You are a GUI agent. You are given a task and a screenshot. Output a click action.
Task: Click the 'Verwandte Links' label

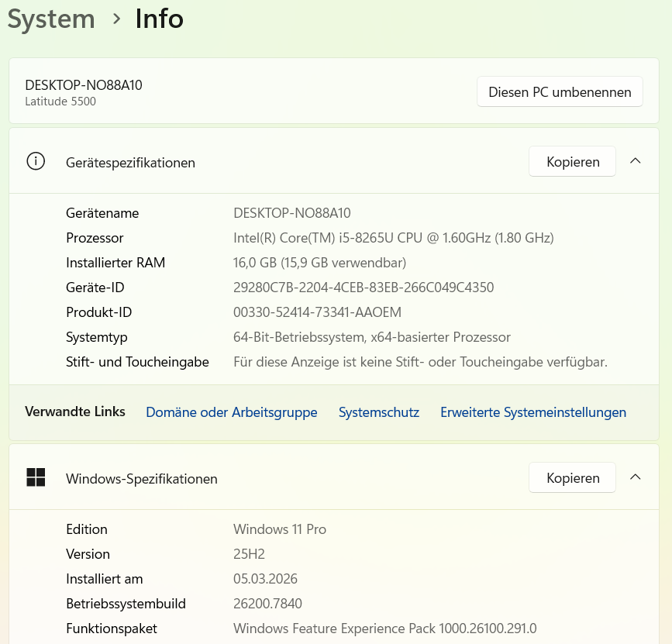pos(75,412)
